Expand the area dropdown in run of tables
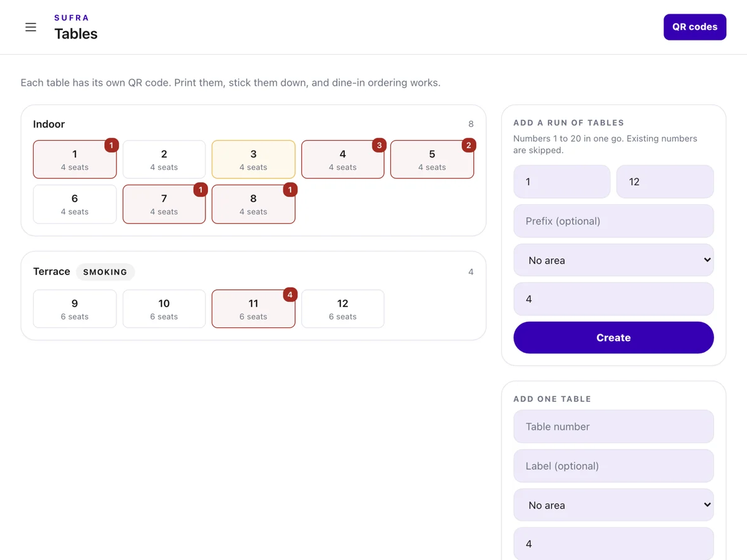Image resolution: width=747 pixels, height=560 pixels. [614, 260]
